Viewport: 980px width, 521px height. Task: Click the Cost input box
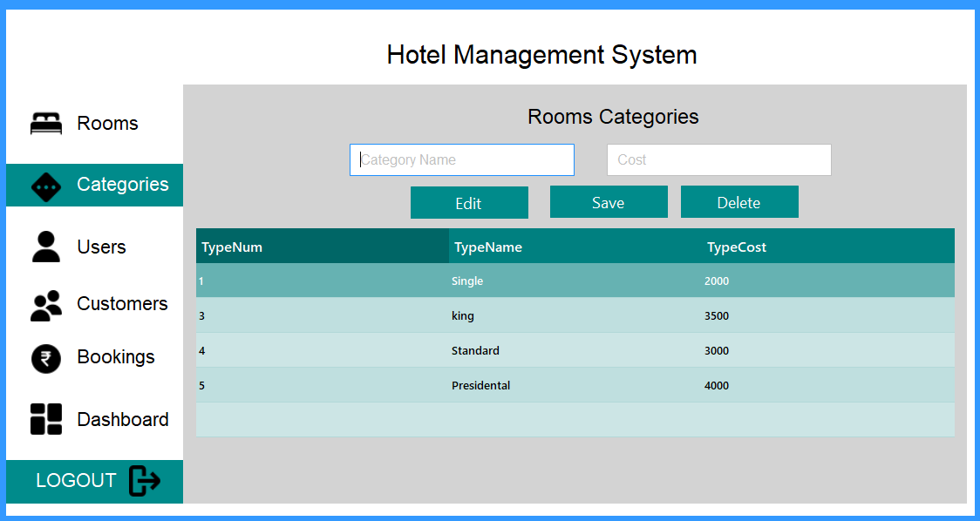point(718,159)
